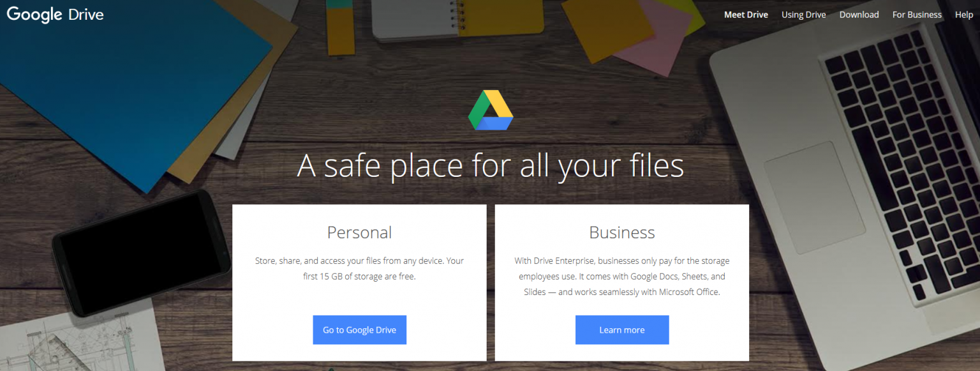The width and height of the screenshot is (980, 371).
Task: Select the Personal card heading
Action: [x=359, y=232]
